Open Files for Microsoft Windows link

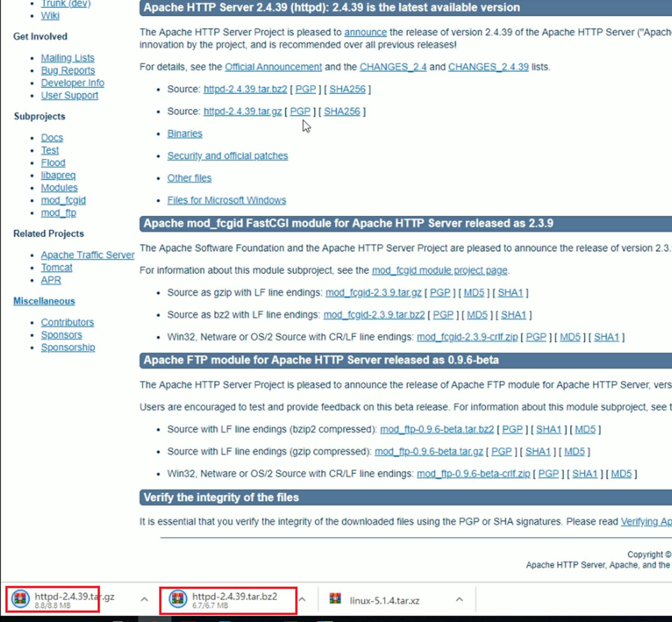click(x=226, y=200)
